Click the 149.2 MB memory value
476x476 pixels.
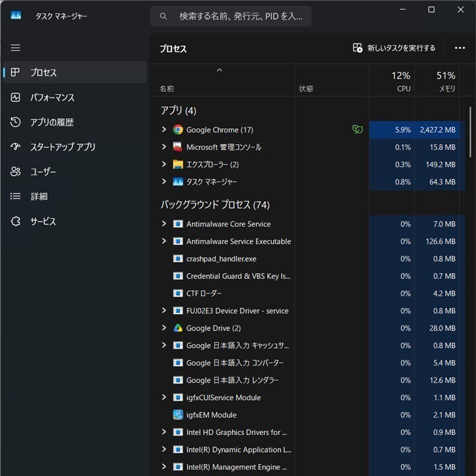click(x=440, y=164)
